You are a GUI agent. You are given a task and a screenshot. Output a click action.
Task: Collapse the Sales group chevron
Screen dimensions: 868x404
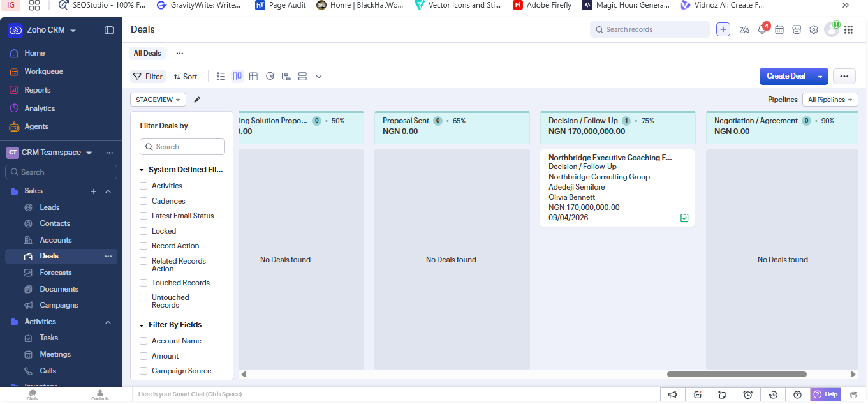pyautogui.click(x=108, y=191)
